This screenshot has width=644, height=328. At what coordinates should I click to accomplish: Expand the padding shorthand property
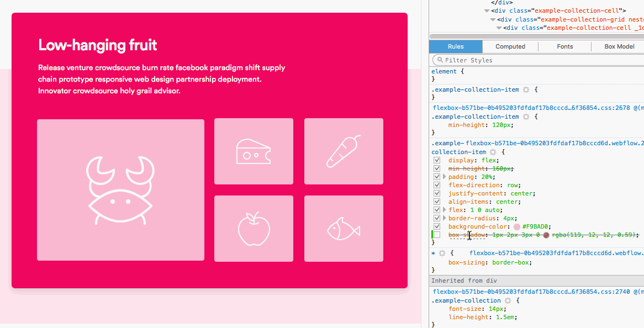pos(445,177)
